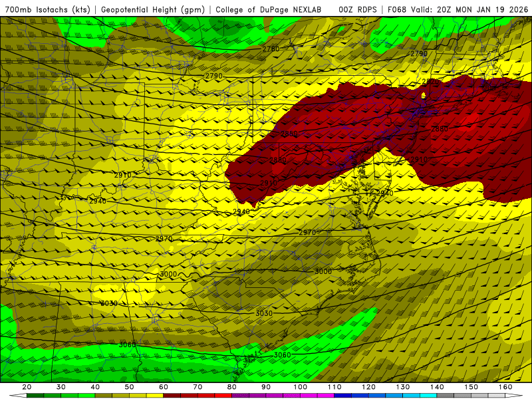Click 'College of DuPage NEXLAB' in the header
The width and height of the screenshot is (532, 399).
tap(269, 10)
